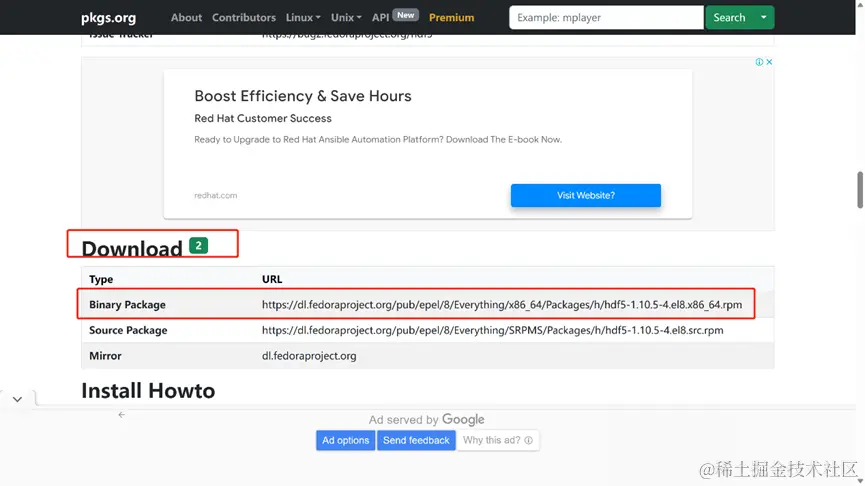The height and width of the screenshot is (486, 865).
Task: Click the dl.fedoraproject.org mirror value
Action: click(x=309, y=356)
